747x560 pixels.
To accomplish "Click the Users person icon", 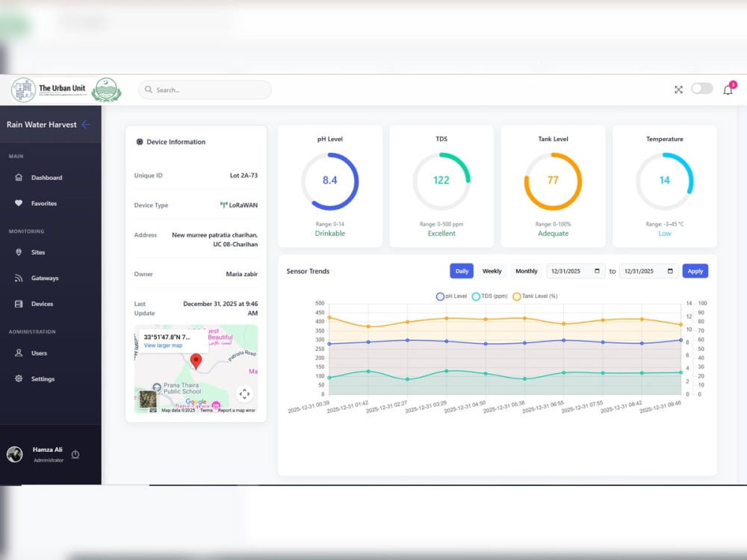I will [19, 353].
